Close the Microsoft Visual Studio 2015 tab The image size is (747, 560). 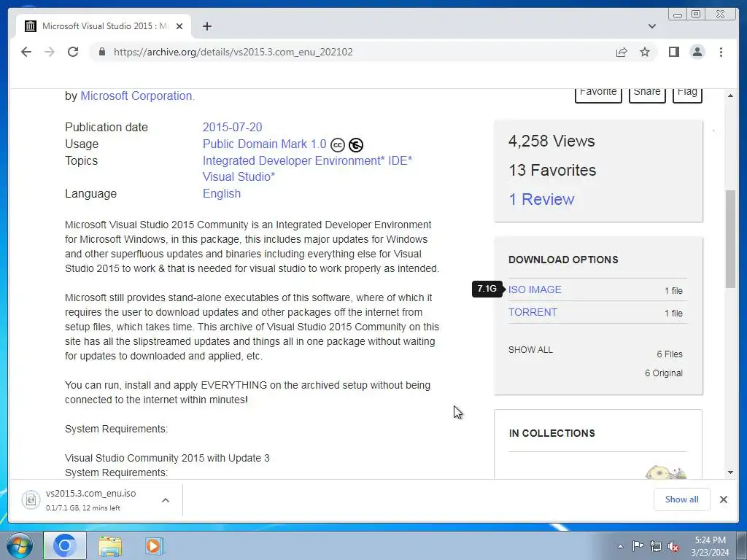point(179,26)
